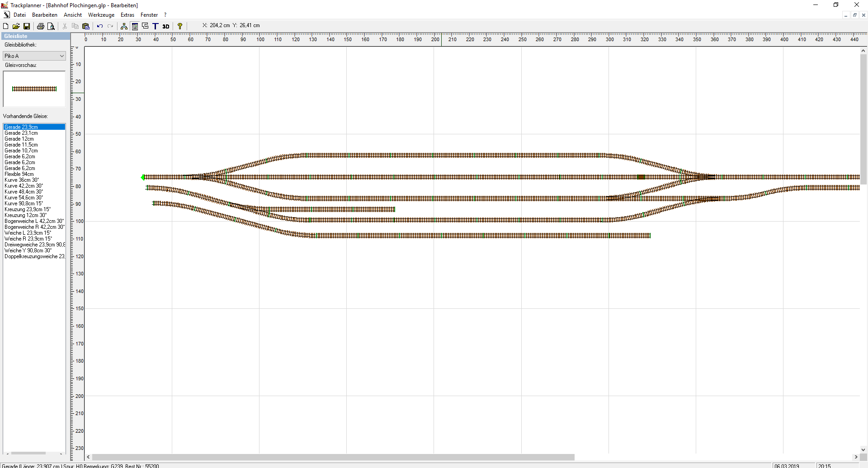Open print preview
This screenshot has height=468, width=868.
[51, 26]
